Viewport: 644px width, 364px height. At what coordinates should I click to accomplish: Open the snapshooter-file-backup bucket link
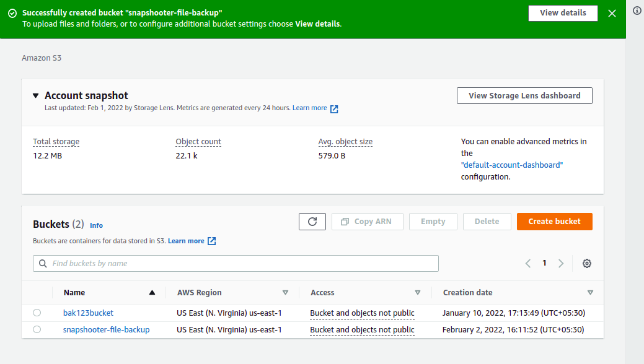point(106,330)
